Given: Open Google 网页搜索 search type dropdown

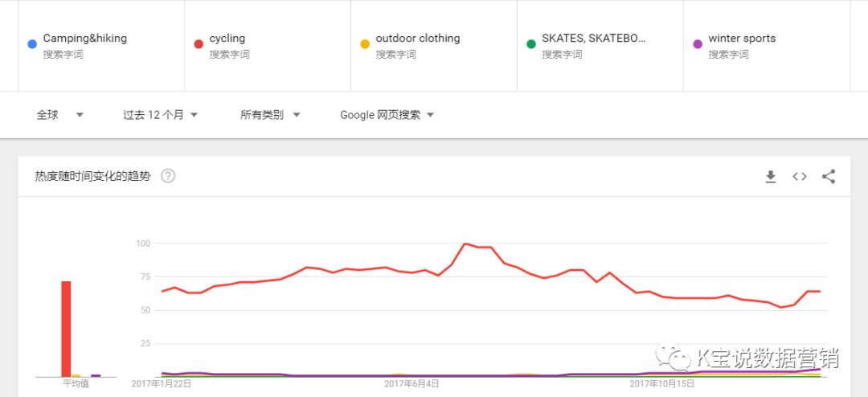Looking at the screenshot, I should [x=387, y=115].
